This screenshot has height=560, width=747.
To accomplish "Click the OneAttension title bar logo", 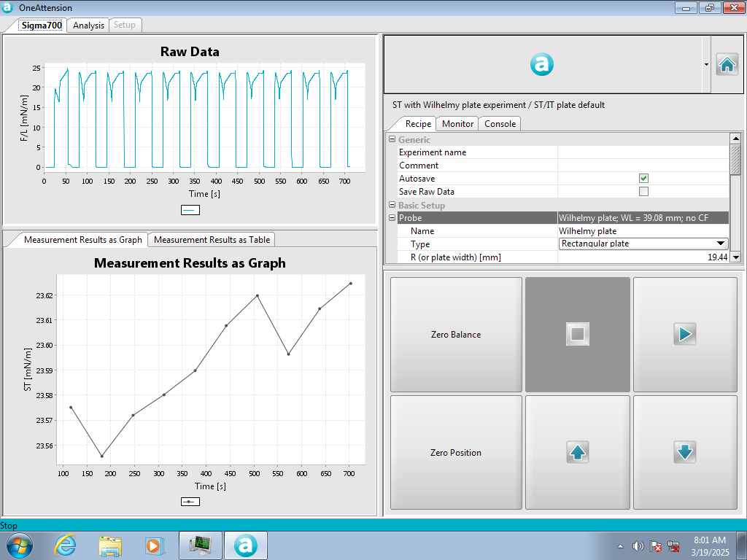I will pos(7,7).
